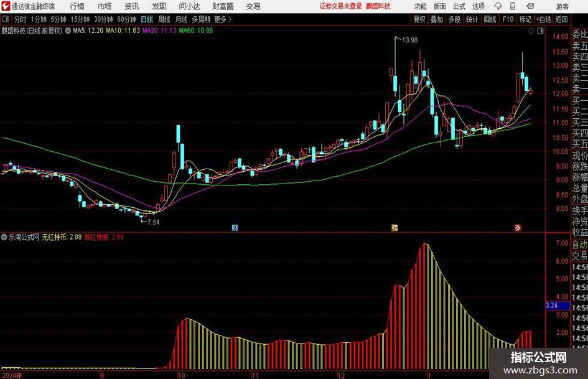Switch to 1分钟 period tab
The width and height of the screenshot is (588, 379).
pos(39,19)
